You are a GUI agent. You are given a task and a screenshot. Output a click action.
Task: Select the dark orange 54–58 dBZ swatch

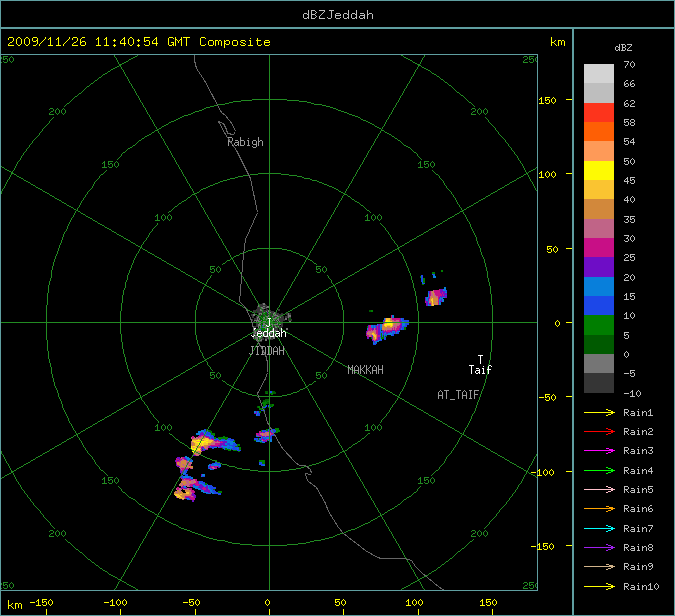point(599,131)
